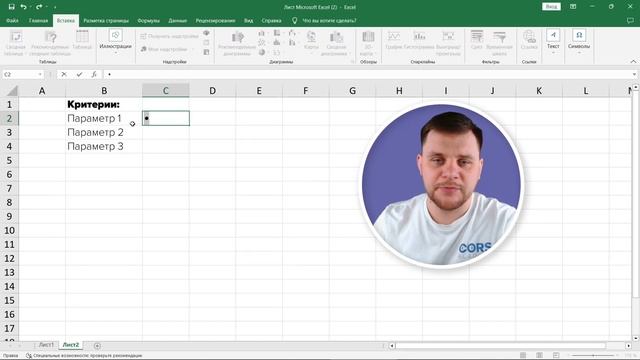Viewport: 640px width, 360px height.
Task: Switch to Normal view in status bar
Action: tap(523, 356)
